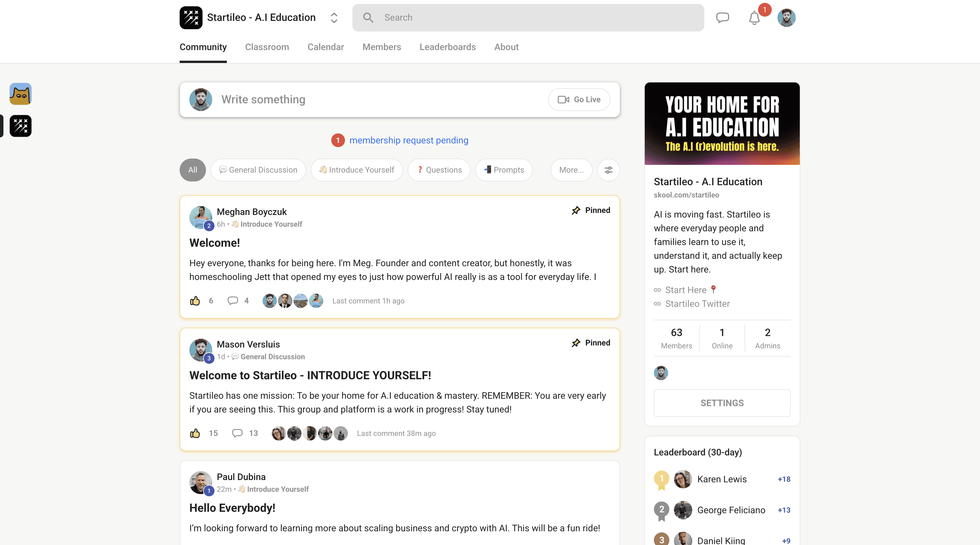Open the notifications bell

coord(754,18)
